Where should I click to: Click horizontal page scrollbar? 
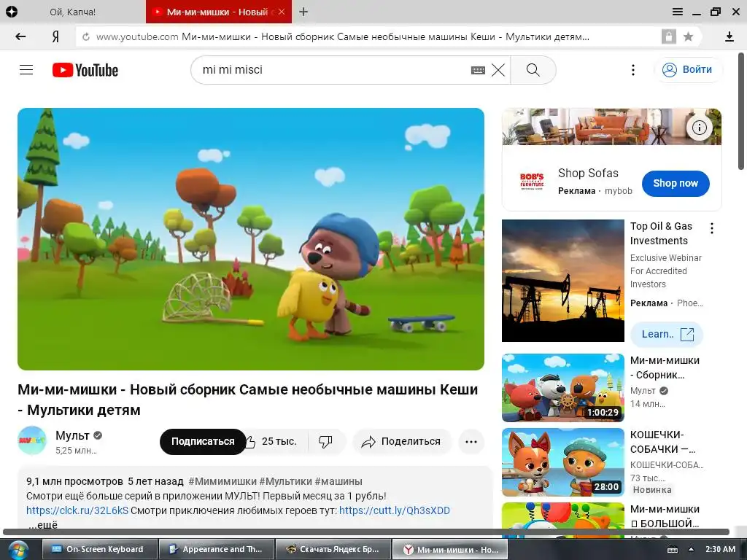click(x=366, y=532)
